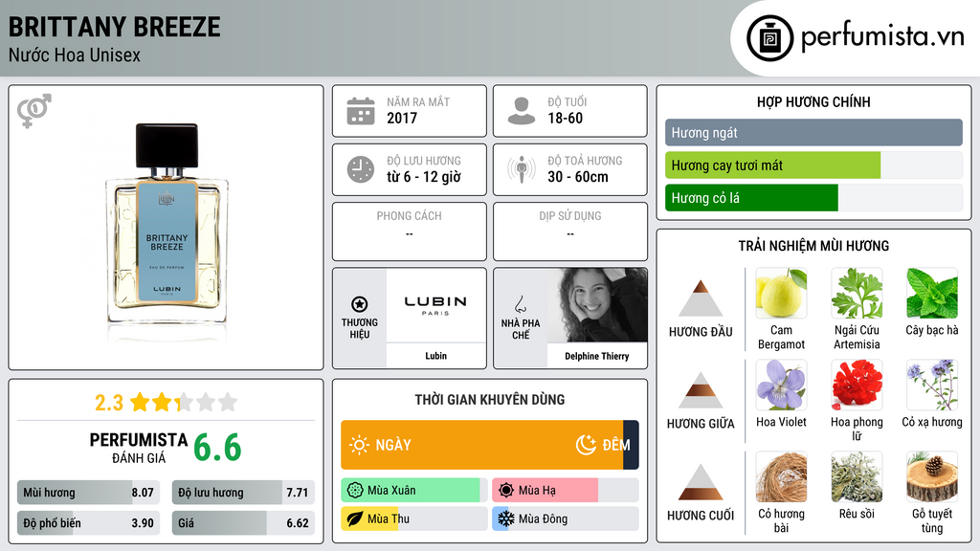980x551 pixels.
Task: Open the Delphine Thierry name link
Action: 597,356
